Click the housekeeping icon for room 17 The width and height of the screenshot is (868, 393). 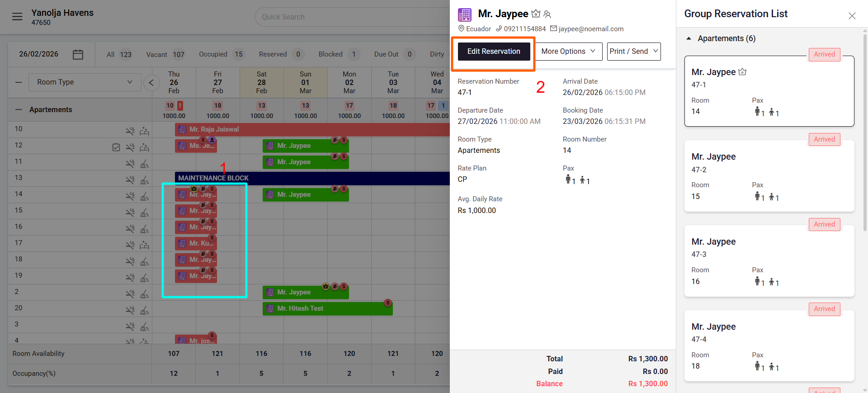pos(145,245)
